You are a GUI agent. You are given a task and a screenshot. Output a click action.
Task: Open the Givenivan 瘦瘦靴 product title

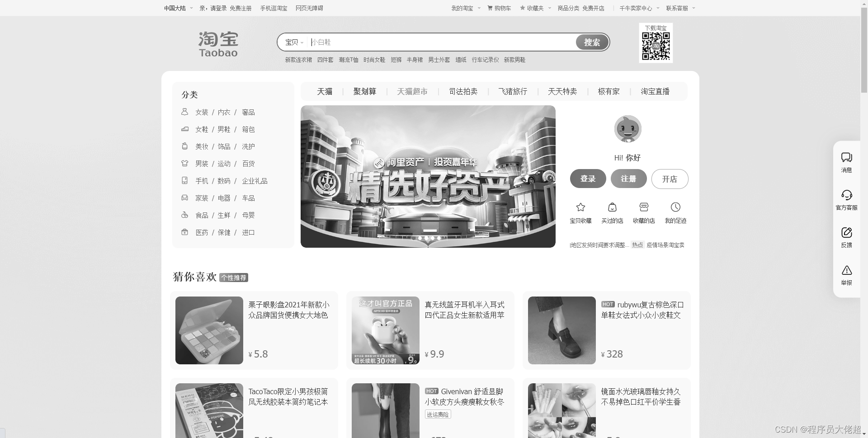464,396
